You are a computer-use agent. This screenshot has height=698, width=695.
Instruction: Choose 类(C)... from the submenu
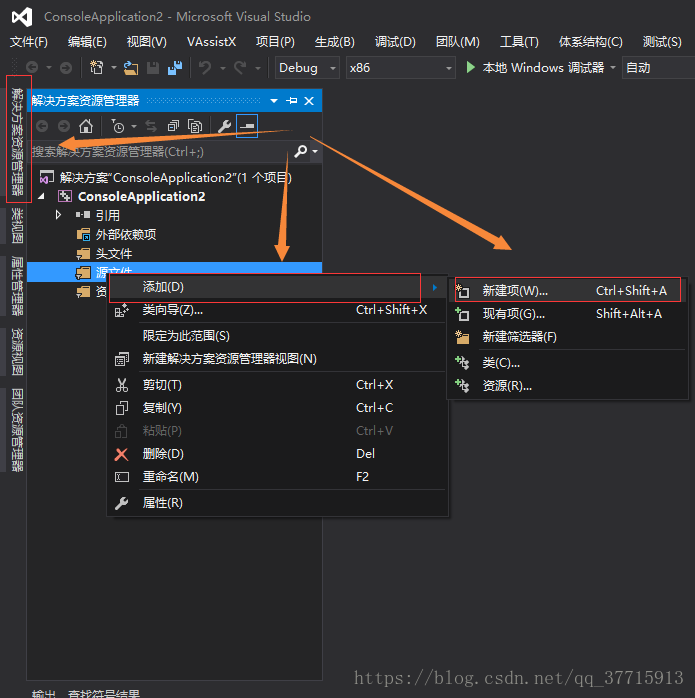click(x=568, y=363)
